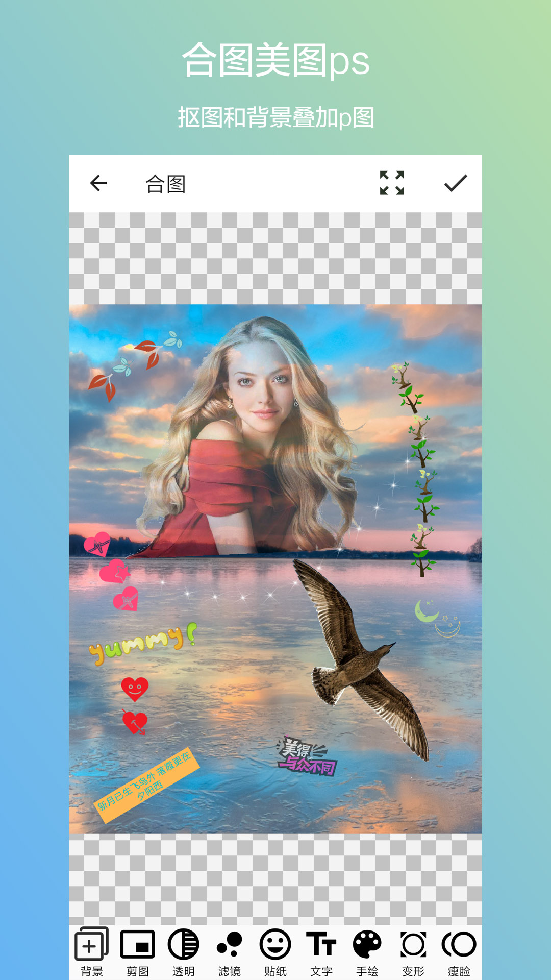Open the 滤镜 filter tool
This screenshot has width=551, height=980.
point(230,951)
